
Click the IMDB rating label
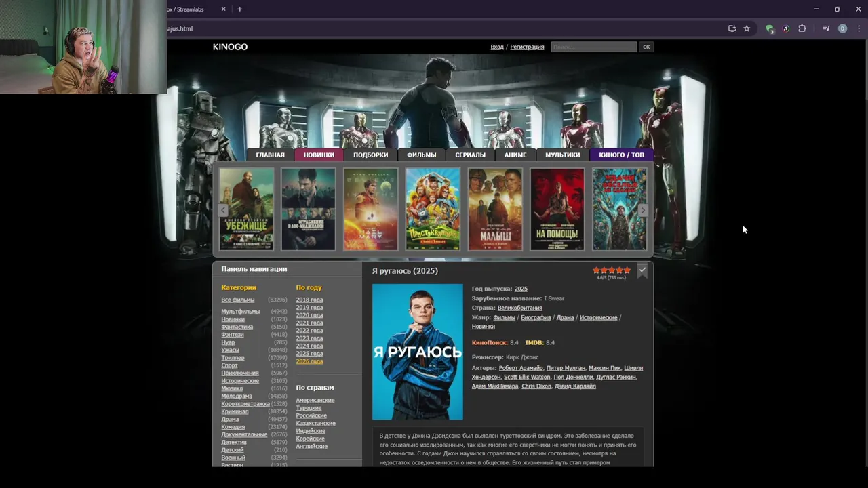click(x=534, y=343)
